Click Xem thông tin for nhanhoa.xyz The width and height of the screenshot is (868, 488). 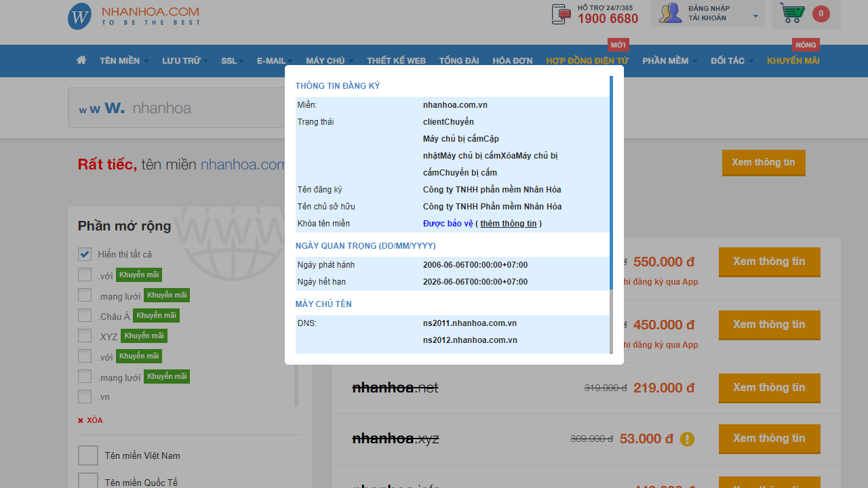tap(770, 439)
